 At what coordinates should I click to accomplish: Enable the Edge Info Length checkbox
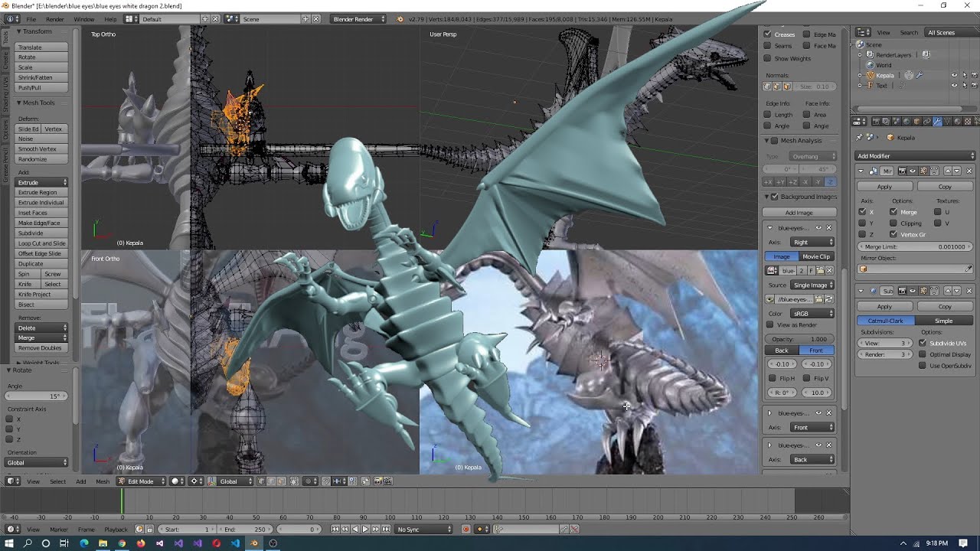(768, 115)
